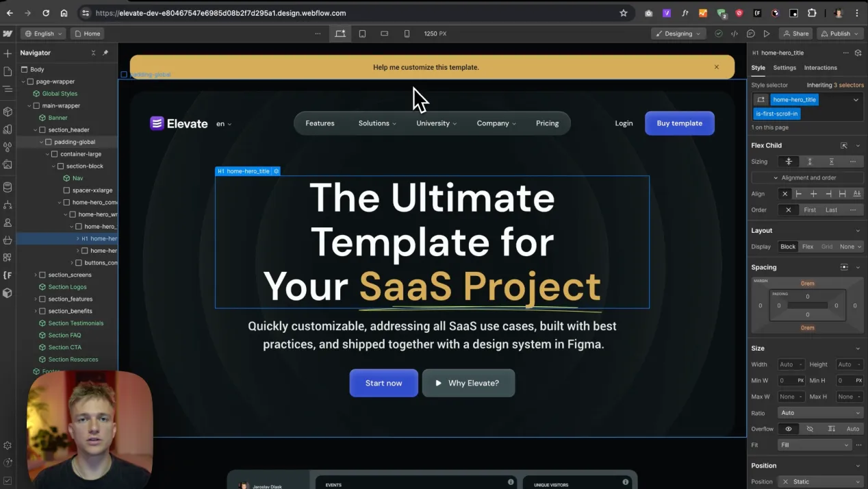Switch to the Settings tab
The width and height of the screenshot is (868, 489).
784,68
